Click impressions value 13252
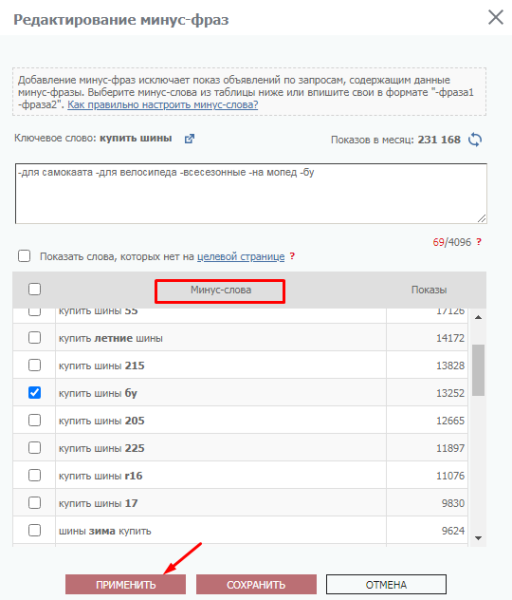This screenshot has height=600, width=512. (x=450, y=394)
